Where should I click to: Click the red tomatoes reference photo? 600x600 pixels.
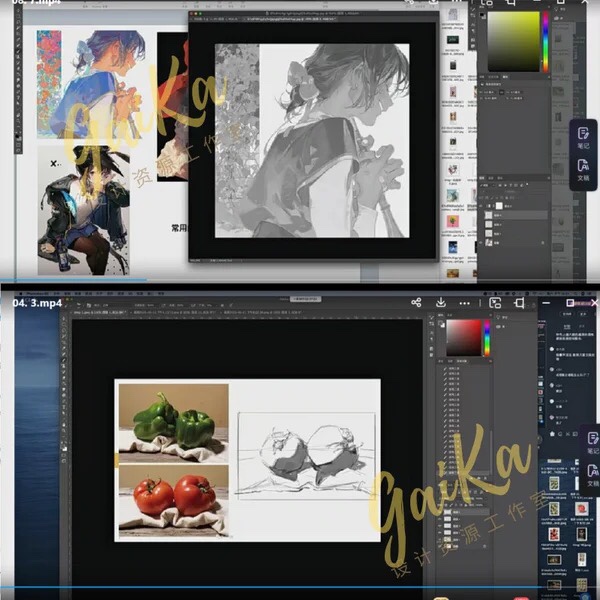click(x=173, y=501)
